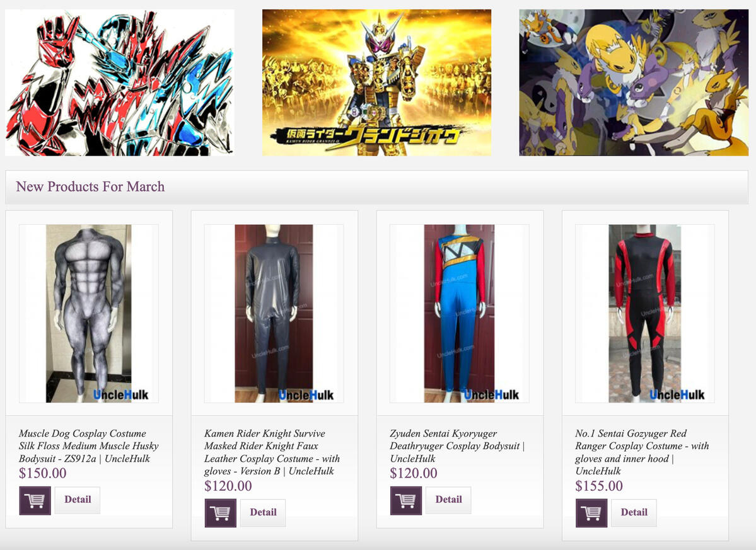
Task: Open Kamen Rider Knight Survive title link
Action: tap(272, 452)
